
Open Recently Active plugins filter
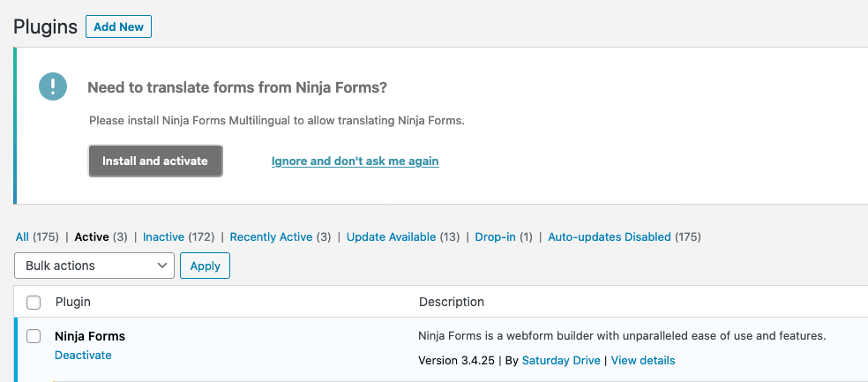[x=272, y=237]
